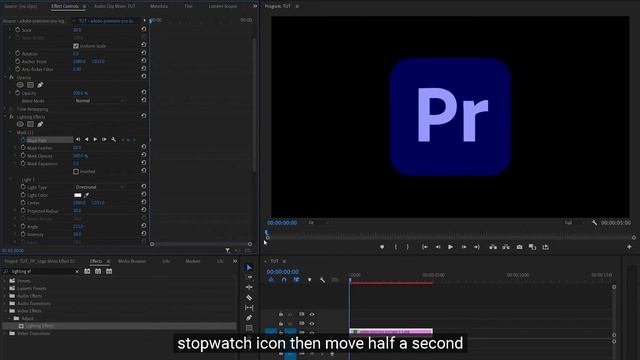Open the Media Browser tab

(x=132, y=261)
